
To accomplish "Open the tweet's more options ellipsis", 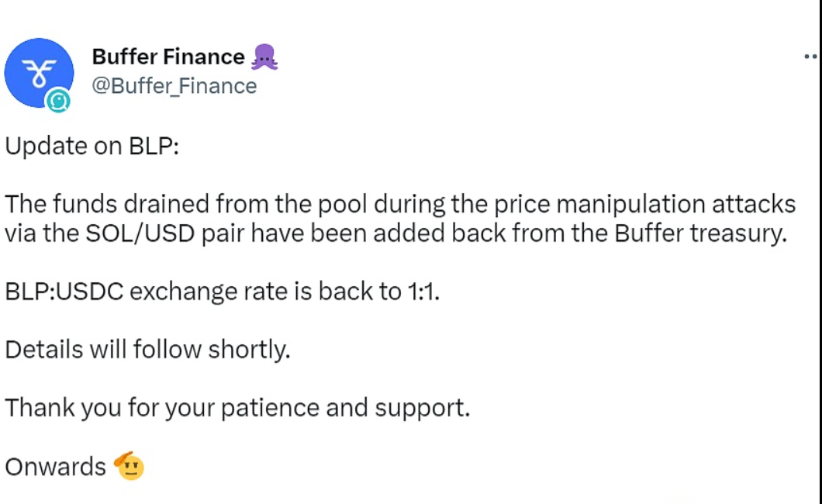I will pos(810,57).
